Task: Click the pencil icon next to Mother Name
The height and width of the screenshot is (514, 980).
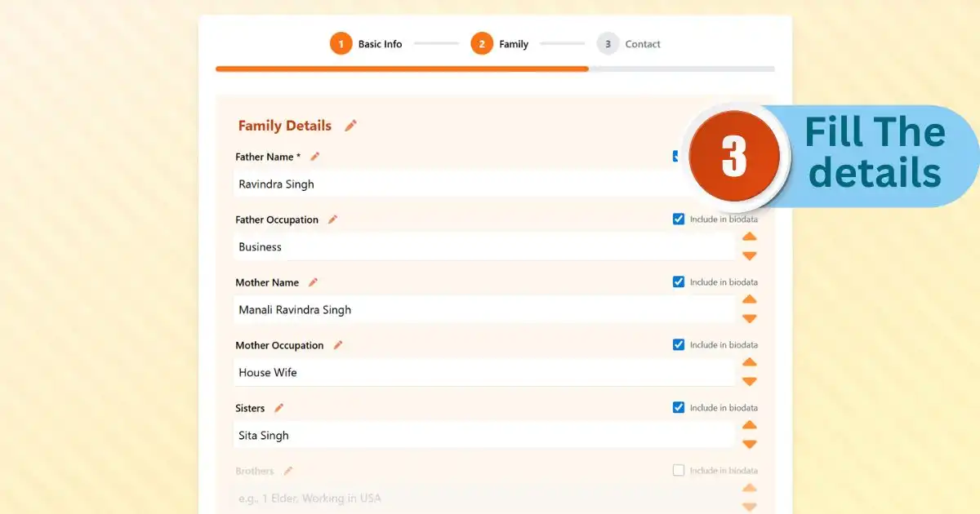Action: click(x=314, y=281)
